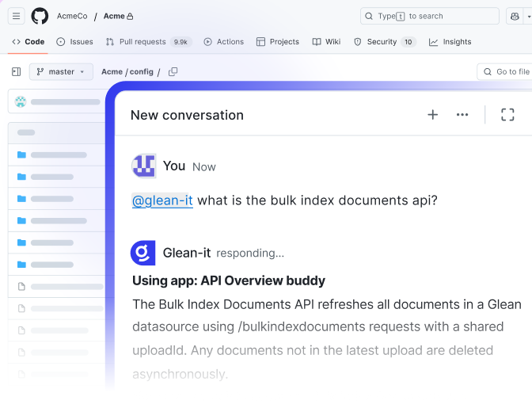Click the commit author avatar
Image resolution: width=532 pixels, height=412 pixels.
pyautogui.click(x=21, y=101)
